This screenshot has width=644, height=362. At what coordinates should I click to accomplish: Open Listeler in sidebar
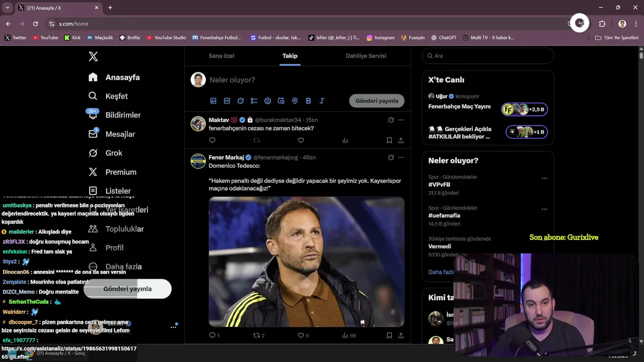tap(110, 191)
